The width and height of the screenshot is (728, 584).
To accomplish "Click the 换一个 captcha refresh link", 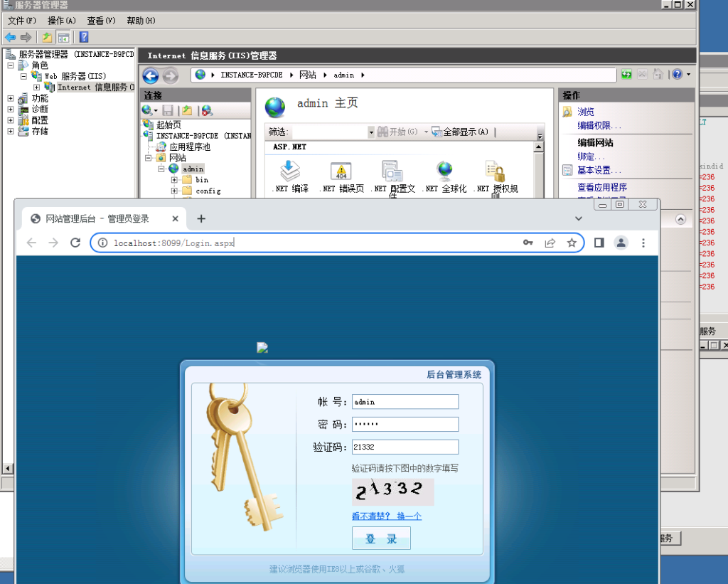I will tap(409, 516).
